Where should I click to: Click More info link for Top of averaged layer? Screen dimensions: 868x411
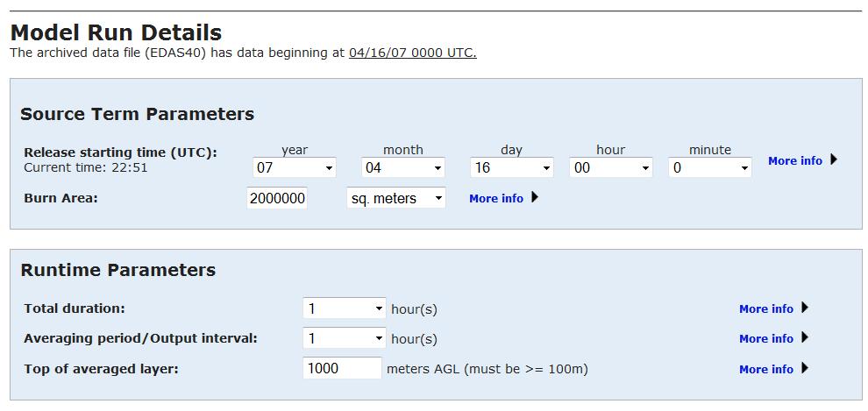tap(765, 369)
